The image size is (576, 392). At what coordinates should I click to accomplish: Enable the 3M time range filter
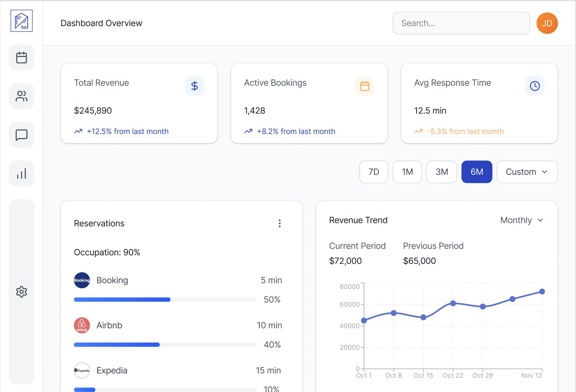tap(441, 172)
